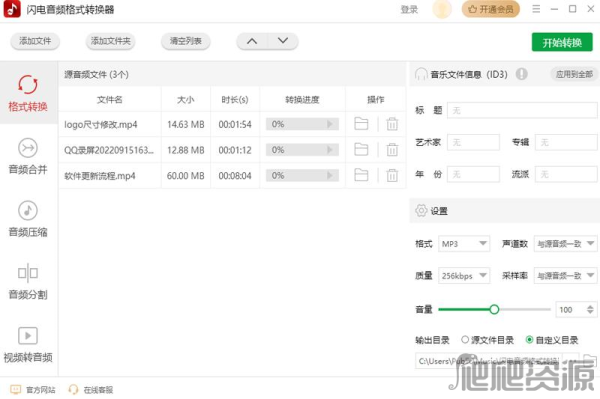Click the headphone Music File Info icon
Viewport: 600px width, 399px height.
pyautogui.click(x=421, y=74)
